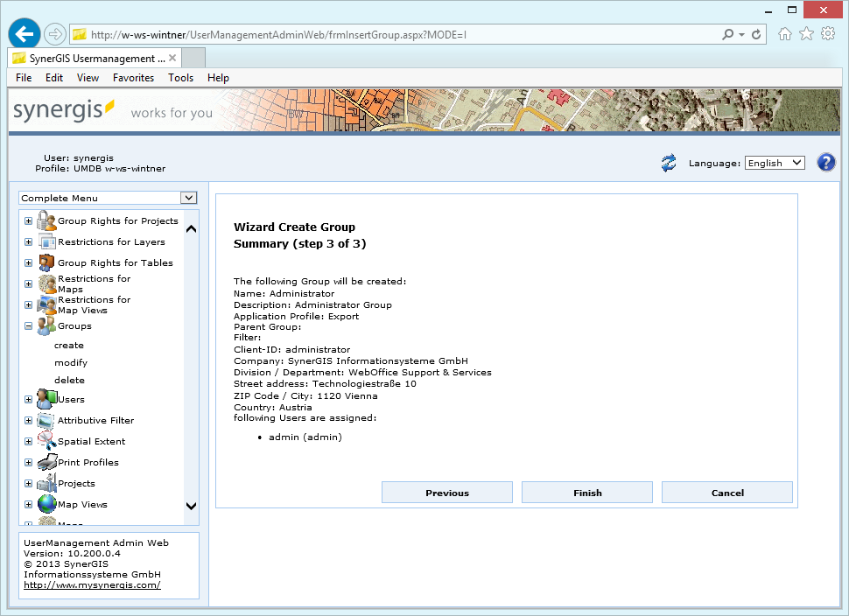The width and height of the screenshot is (849, 616).
Task: Click the Map Views globe icon
Action: tap(46, 504)
